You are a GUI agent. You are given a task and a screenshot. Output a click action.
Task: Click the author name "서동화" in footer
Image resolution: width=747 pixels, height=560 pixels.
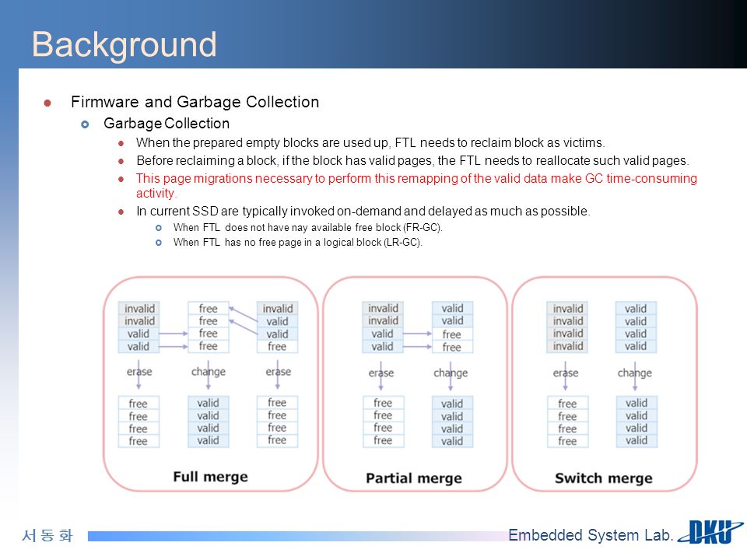point(47,536)
